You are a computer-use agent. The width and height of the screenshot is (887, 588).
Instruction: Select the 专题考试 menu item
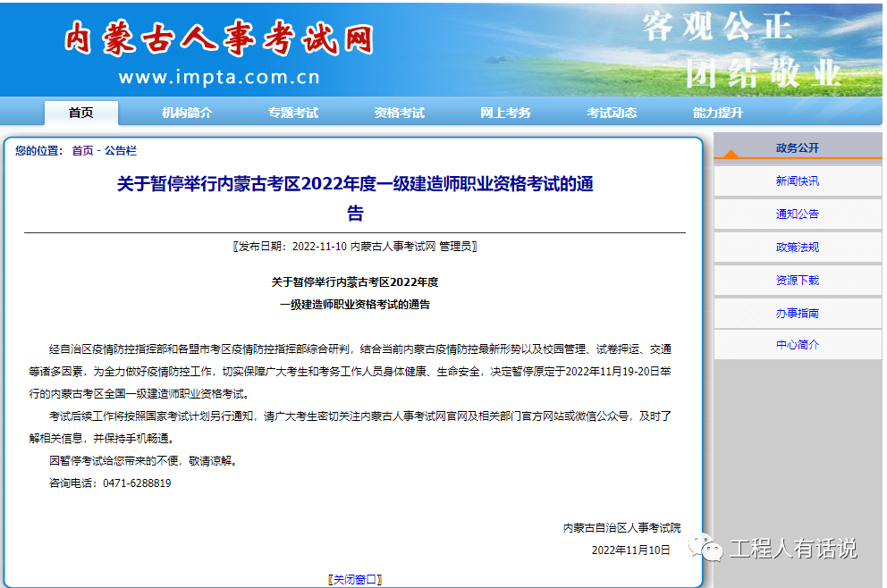click(x=293, y=113)
